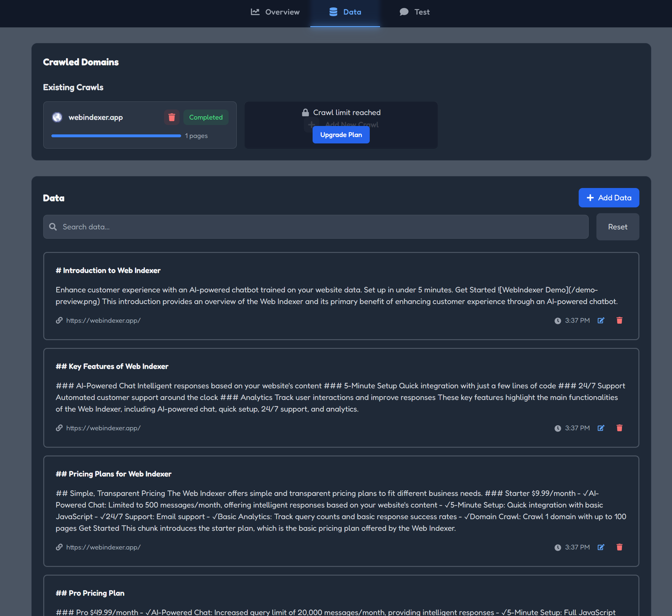Select the '# Introduction to Web Indexer' heading

[x=108, y=270]
